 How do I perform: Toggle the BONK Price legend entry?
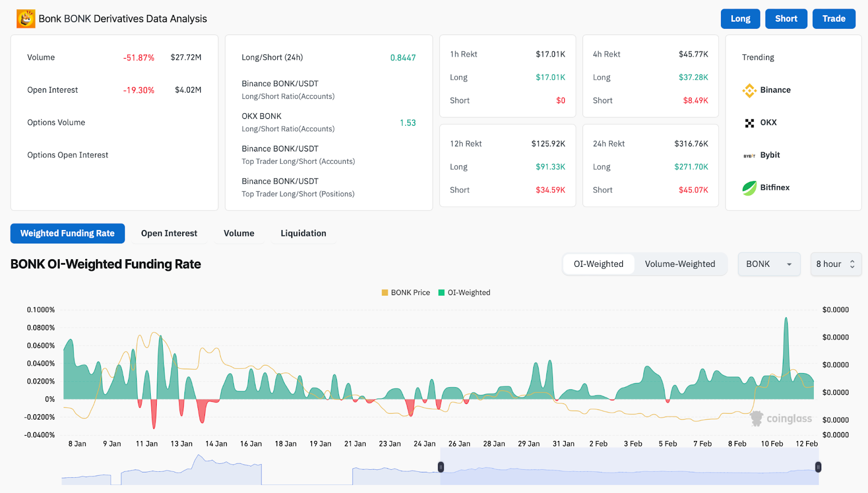click(x=406, y=292)
